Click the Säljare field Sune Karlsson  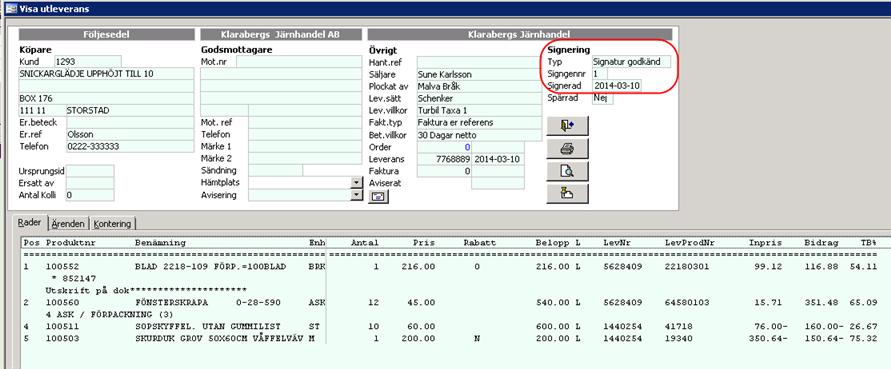point(480,74)
